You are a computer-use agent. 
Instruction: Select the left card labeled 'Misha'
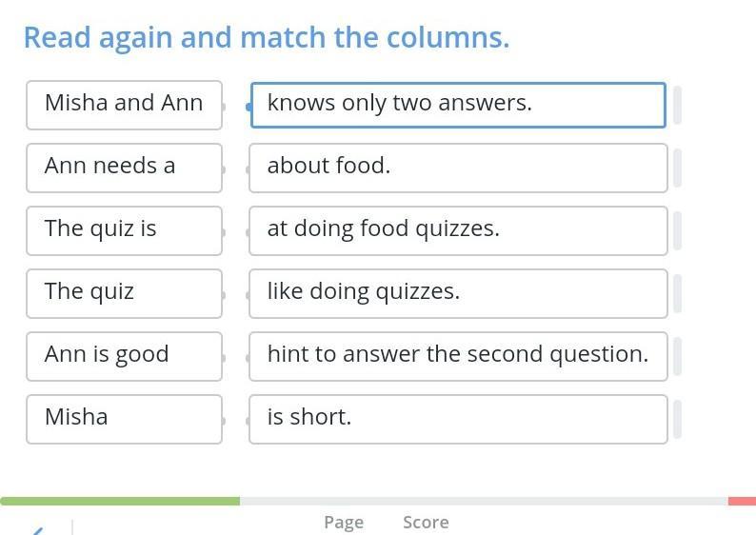pos(124,418)
